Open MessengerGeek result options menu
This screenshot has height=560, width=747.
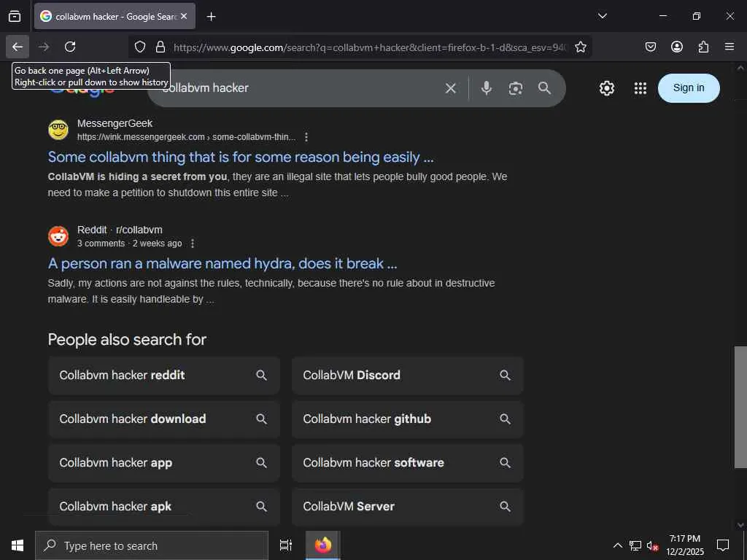click(x=306, y=137)
